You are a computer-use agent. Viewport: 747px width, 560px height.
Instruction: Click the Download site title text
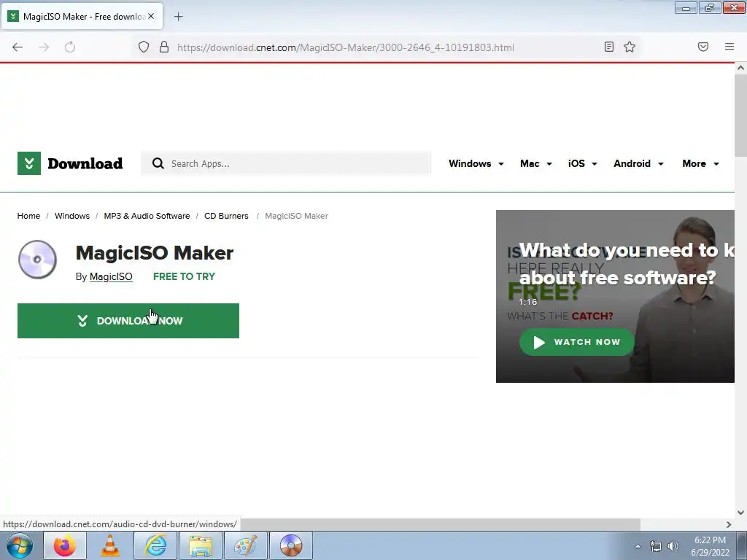click(x=85, y=163)
